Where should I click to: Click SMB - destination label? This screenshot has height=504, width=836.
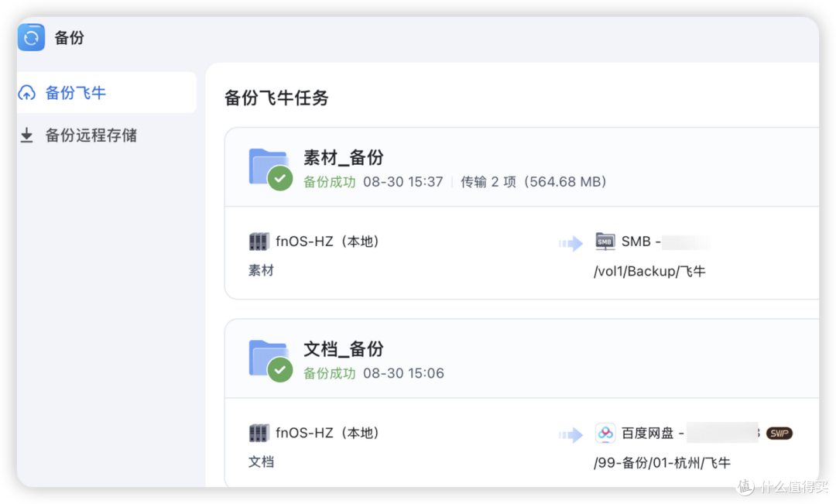(x=641, y=242)
